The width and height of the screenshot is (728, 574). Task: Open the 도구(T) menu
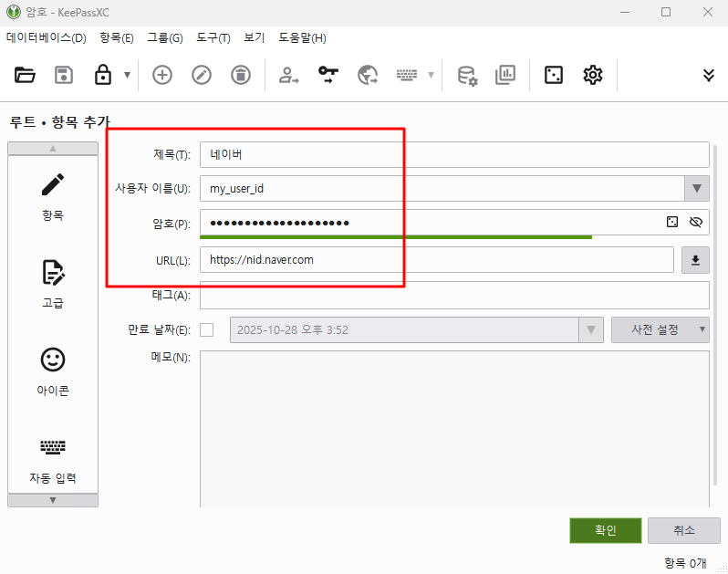213,37
